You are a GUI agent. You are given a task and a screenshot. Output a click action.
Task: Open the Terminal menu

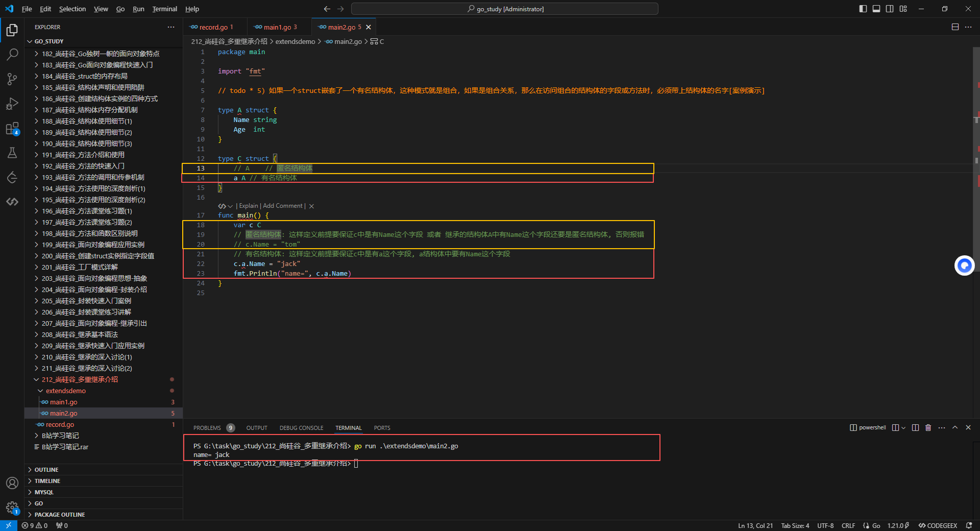pyautogui.click(x=164, y=9)
